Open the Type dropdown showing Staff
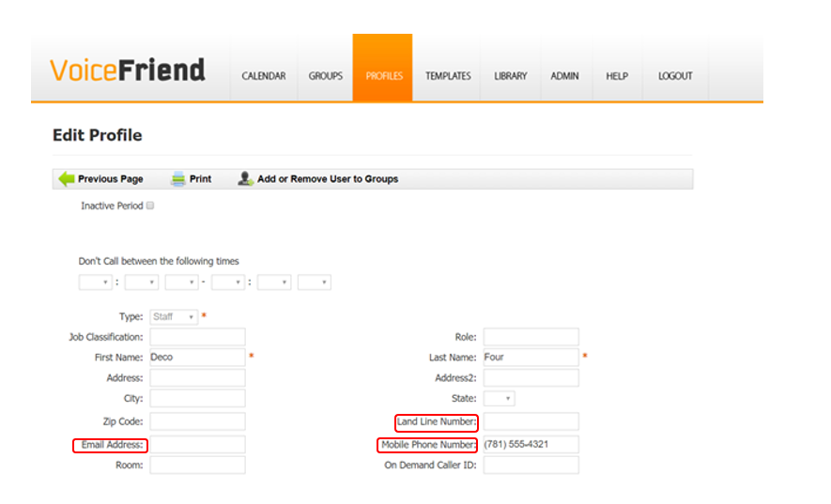 [x=174, y=317]
